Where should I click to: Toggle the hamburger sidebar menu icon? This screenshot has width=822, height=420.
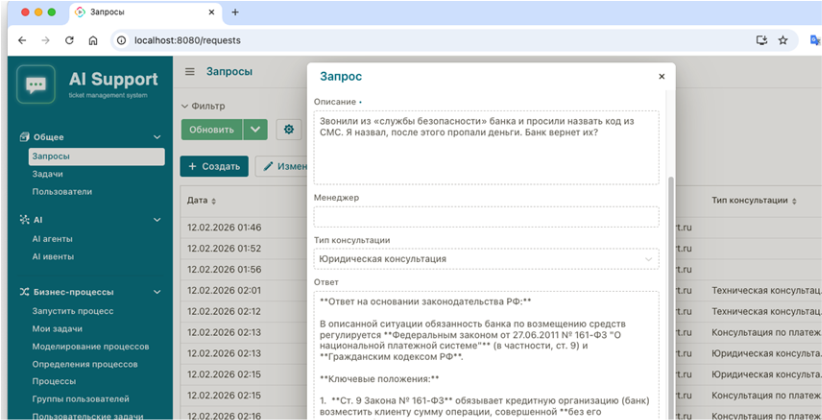pyautogui.click(x=190, y=72)
